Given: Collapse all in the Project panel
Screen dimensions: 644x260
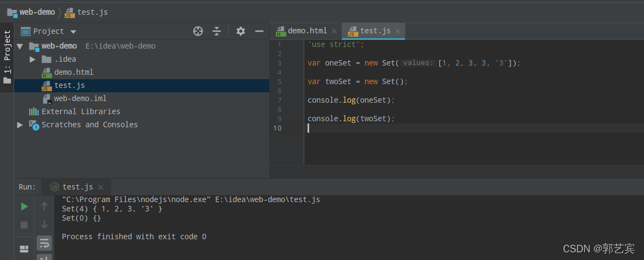Looking at the screenshot, I should pyautogui.click(x=217, y=31).
